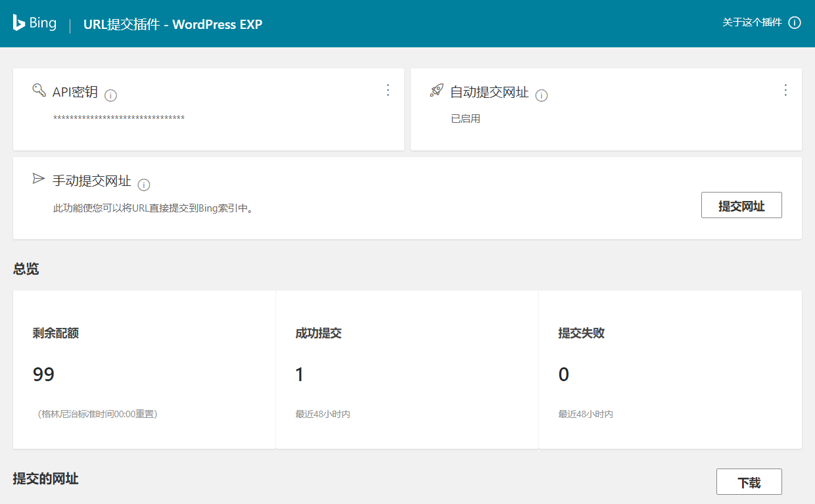Select the 剩余配额 overview card

pos(144,369)
